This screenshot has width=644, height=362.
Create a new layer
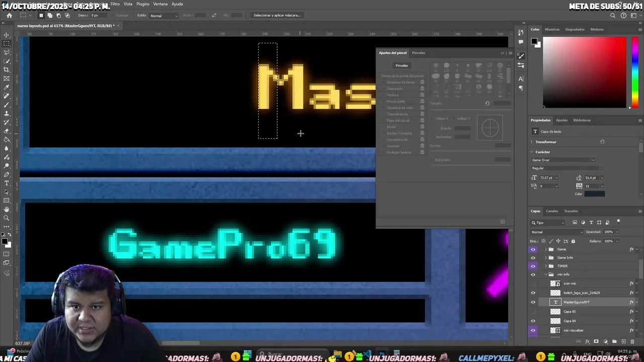click(x=623, y=342)
